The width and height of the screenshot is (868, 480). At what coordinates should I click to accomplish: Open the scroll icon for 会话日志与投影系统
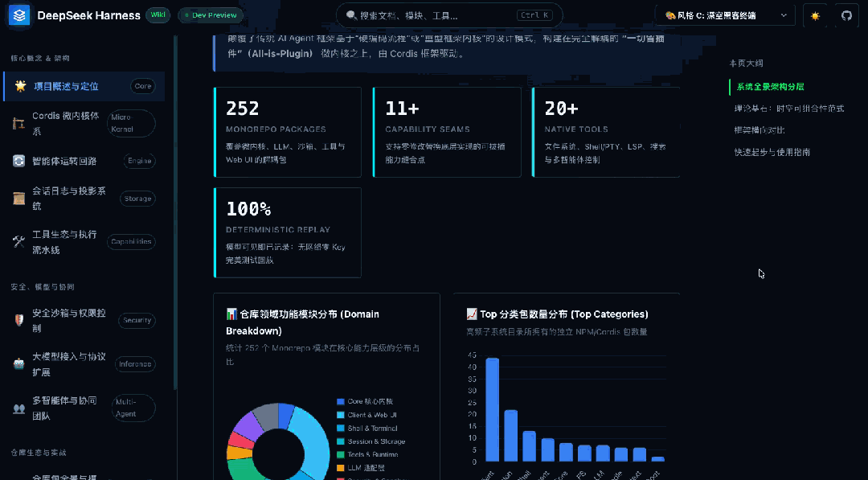tap(18, 199)
